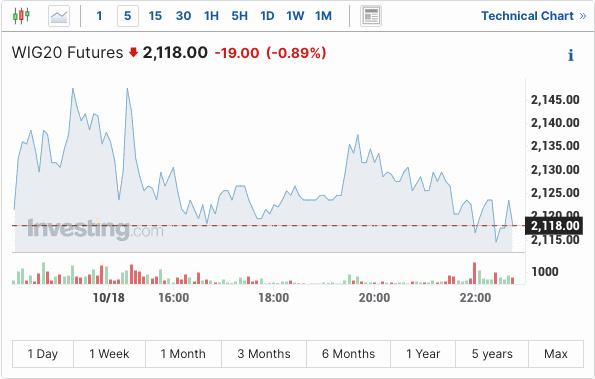Image resolution: width=595 pixels, height=379 pixels.
Task: Select the 1H interval
Action: tap(211, 16)
